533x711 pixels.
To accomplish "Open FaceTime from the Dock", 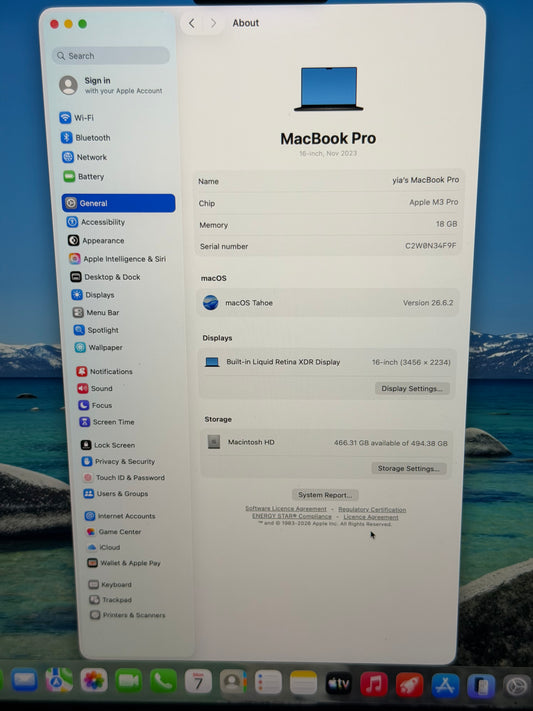I will point(128,680).
